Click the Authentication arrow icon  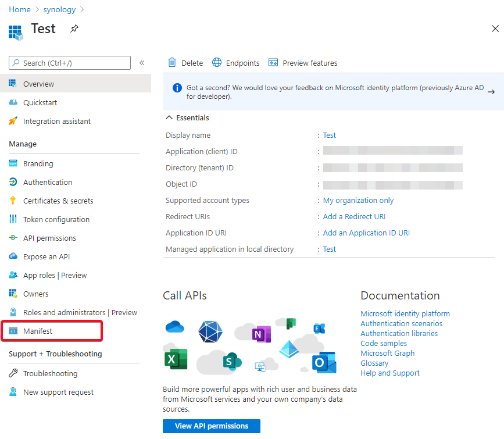click(x=13, y=182)
